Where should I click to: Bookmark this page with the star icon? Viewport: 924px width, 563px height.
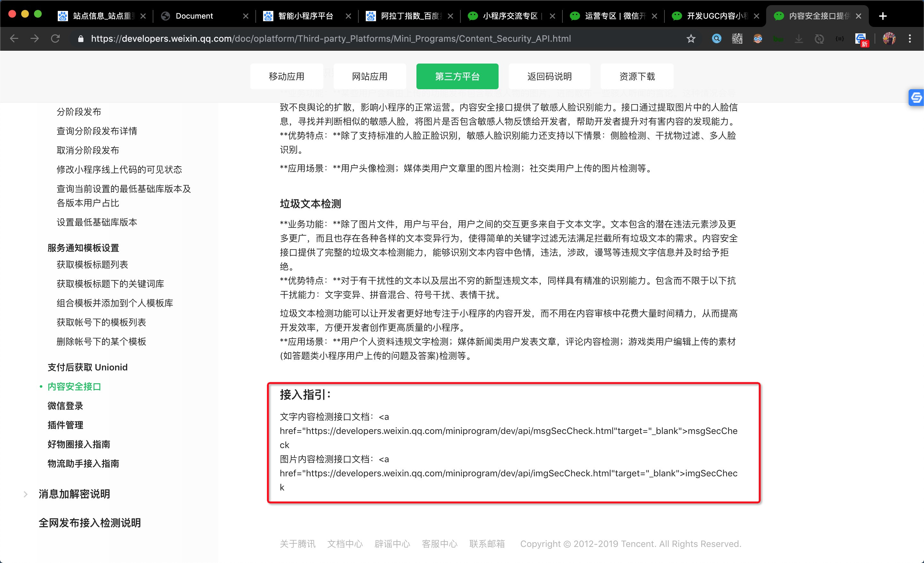691,39
